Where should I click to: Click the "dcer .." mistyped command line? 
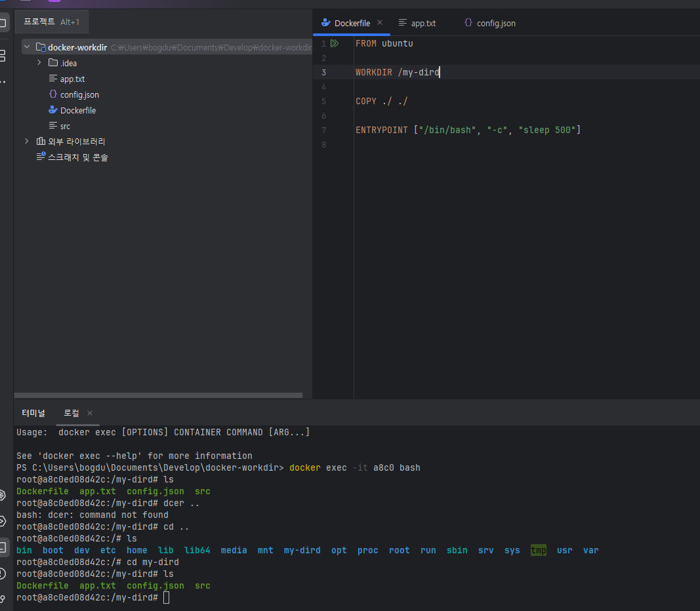[x=181, y=503]
